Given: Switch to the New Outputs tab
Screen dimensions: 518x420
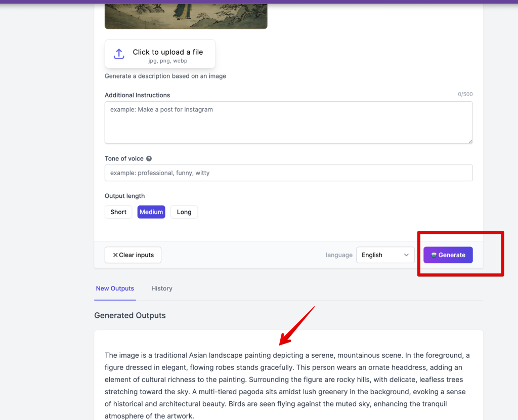Looking at the screenshot, I should tap(115, 288).
